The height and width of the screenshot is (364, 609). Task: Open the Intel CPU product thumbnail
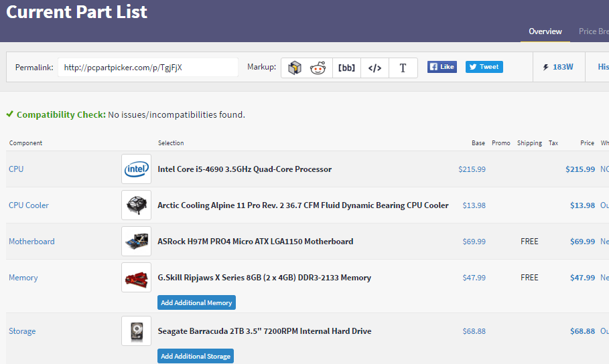(136, 169)
